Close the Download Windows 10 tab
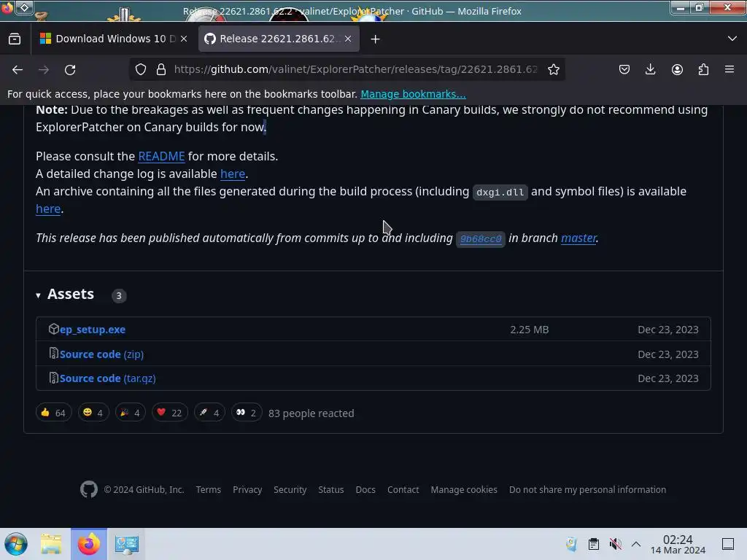Viewport: 747px width, 560px height. click(184, 39)
